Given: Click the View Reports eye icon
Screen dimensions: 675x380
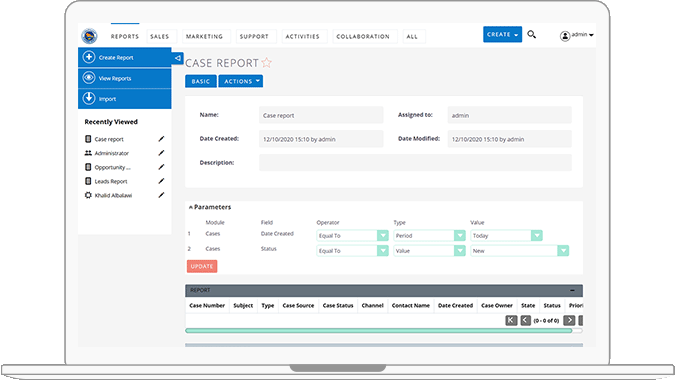Looking at the screenshot, I should coord(89,78).
